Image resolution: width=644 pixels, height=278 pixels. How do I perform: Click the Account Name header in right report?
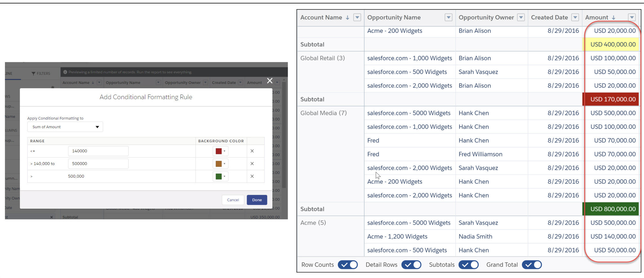[321, 17]
